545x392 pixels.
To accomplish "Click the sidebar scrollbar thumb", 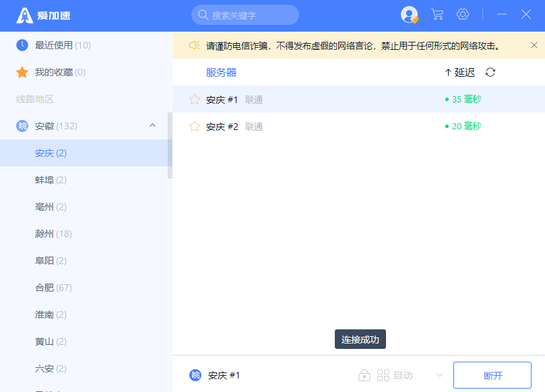I will 170,145.
